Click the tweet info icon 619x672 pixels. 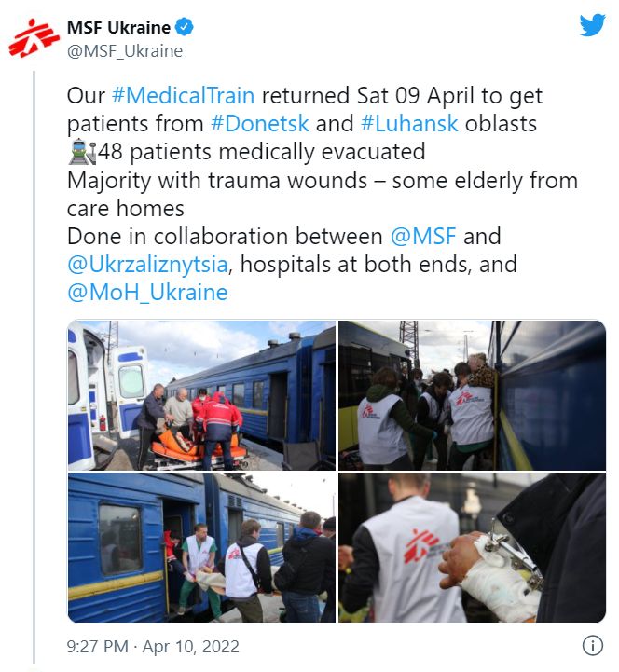click(593, 645)
